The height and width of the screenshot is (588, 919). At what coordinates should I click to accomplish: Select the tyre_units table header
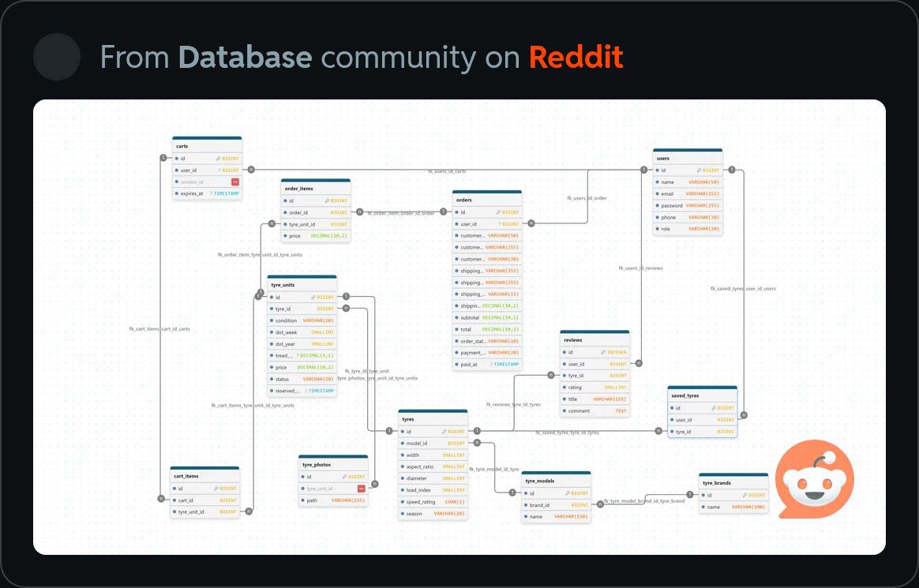(302, 284)
